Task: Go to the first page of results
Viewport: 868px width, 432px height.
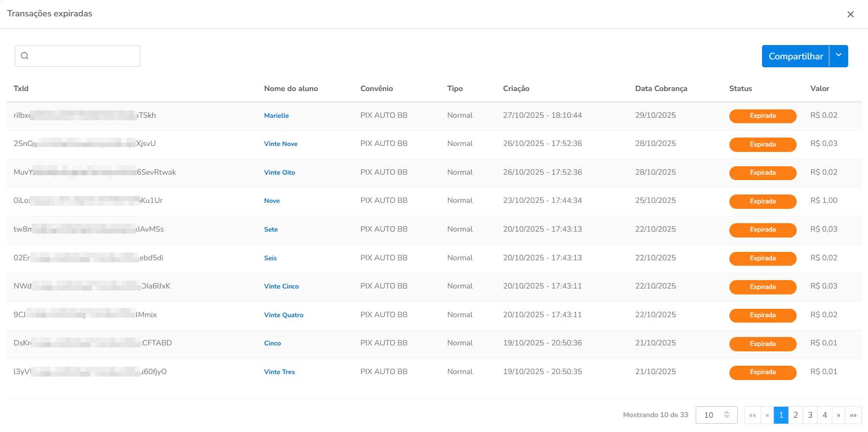Action: coord(752,415)
